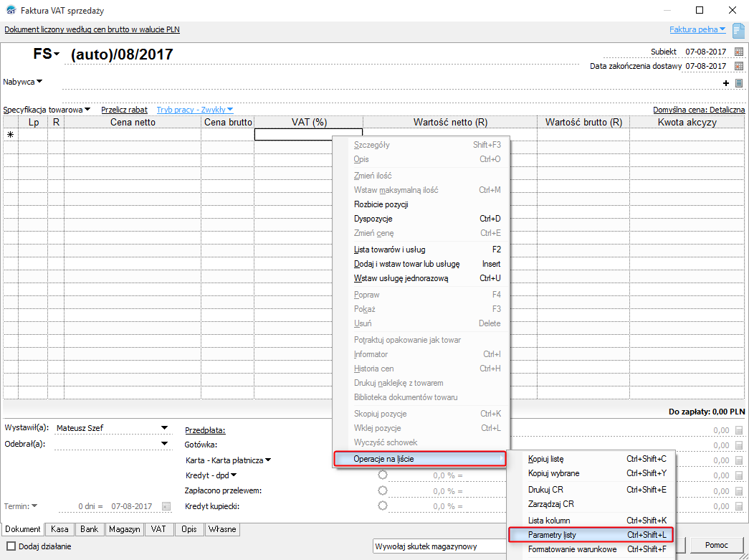Viewport: 749px width, 560px height.
Task: Switch to the Magazyn tab
Action: coord(124,529)
